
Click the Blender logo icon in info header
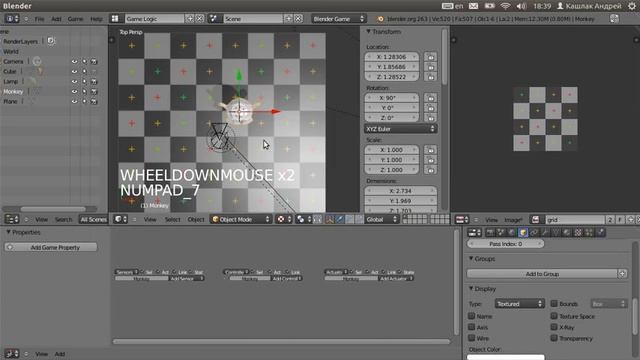[380, 19]
